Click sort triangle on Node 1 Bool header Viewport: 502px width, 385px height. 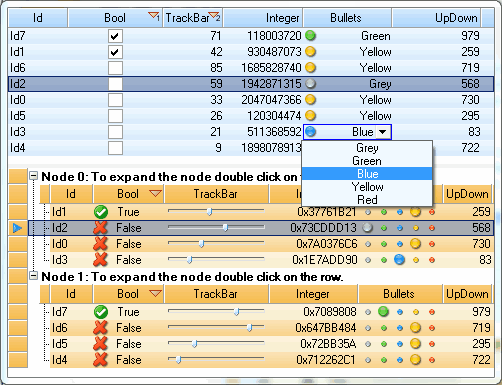click(x=155, y=293)
